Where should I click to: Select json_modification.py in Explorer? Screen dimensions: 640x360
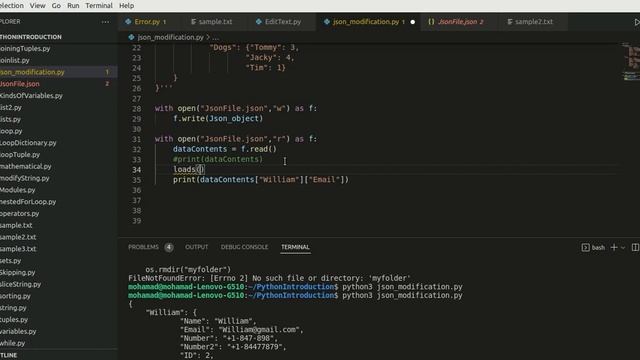tap(59, 72)
